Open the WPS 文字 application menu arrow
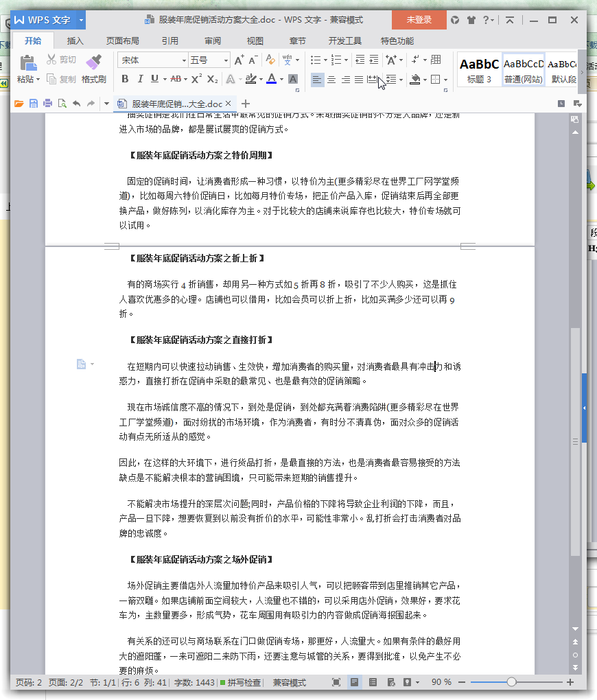Screen dimensions: 597x700 [x=81, y=20]
